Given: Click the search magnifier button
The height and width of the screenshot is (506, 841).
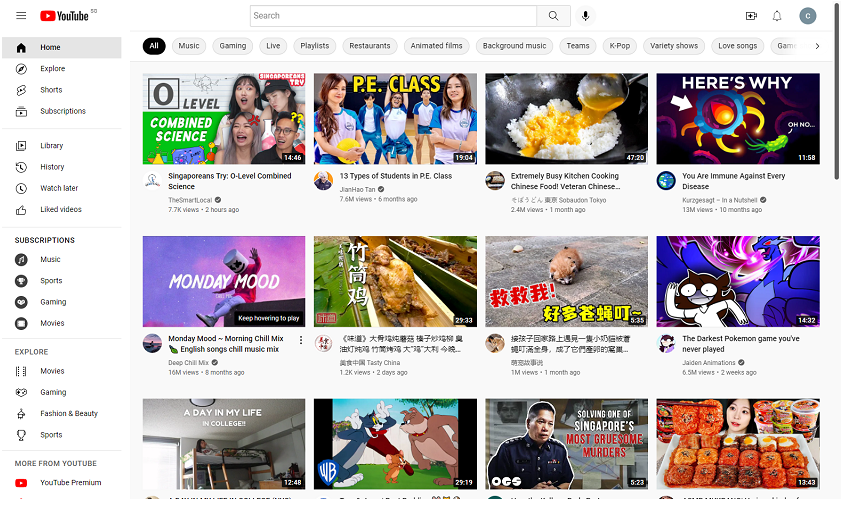Looking at the screenshot, I should (x=552, y=16).
